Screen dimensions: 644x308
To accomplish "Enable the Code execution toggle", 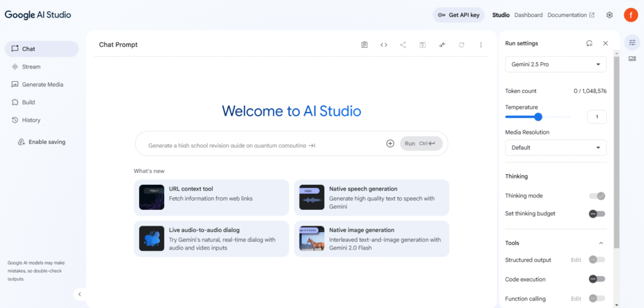I will (x=597, y=279).
